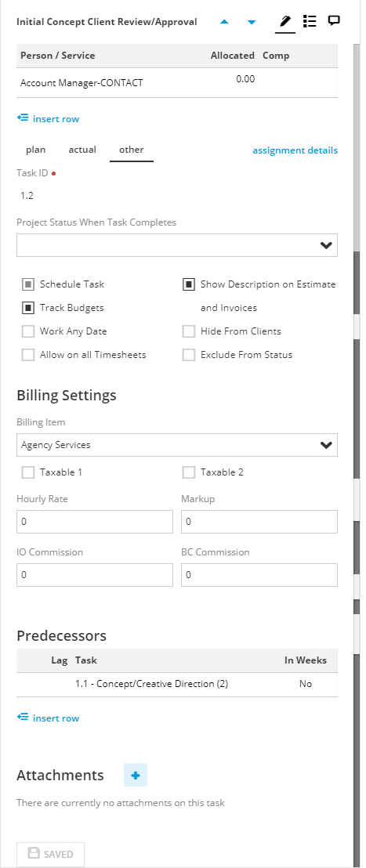Expand the Billing Item Agency Services dropdown
This screenshot has width=366, height=868.
click(177, 445)
